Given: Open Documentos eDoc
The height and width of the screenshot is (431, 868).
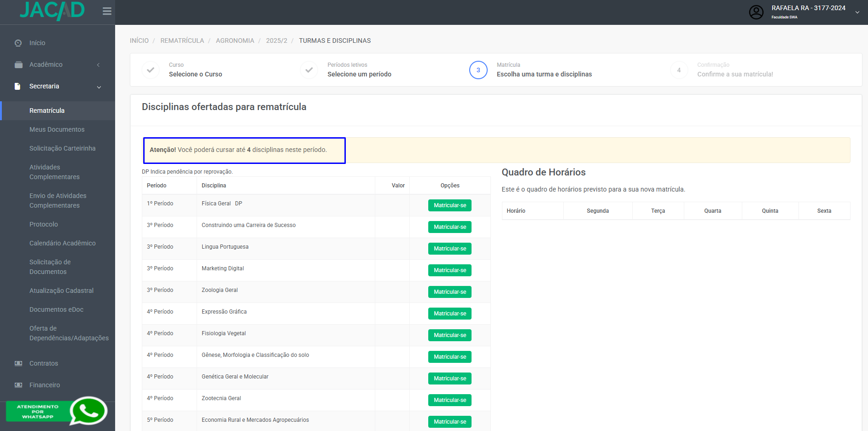Looking at the screenshot, I should (57, 309).
